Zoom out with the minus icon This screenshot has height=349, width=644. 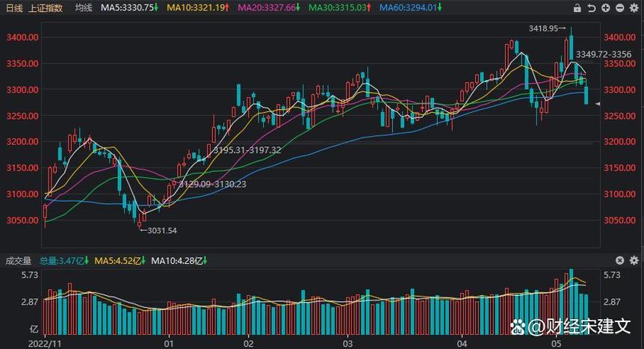coord(620,8)
